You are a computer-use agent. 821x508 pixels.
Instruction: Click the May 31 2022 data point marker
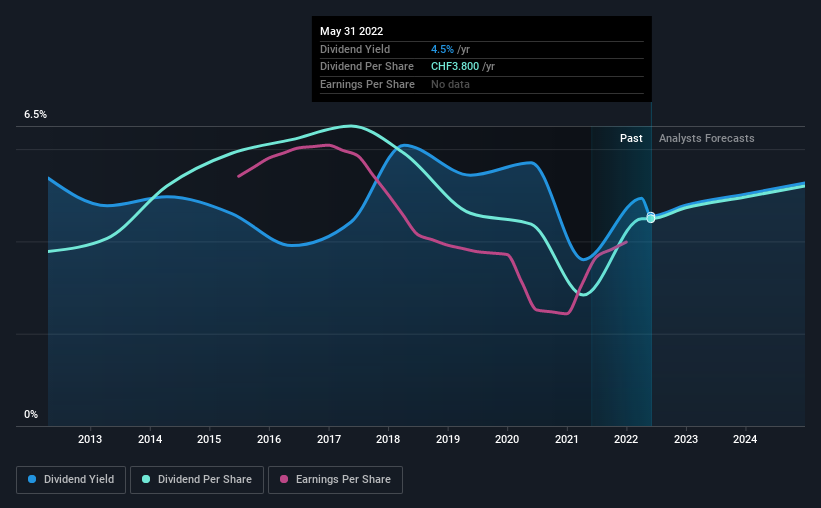(651, 217)
